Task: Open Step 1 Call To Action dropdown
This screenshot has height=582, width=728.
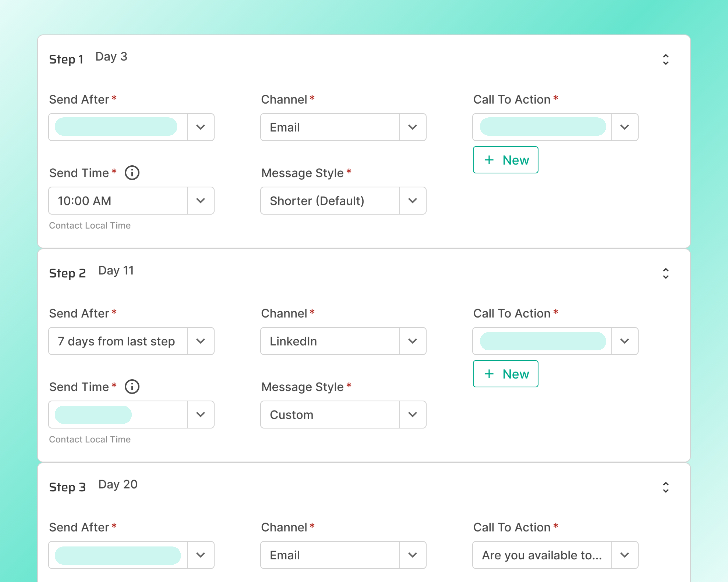Action: tap(555, 127)
